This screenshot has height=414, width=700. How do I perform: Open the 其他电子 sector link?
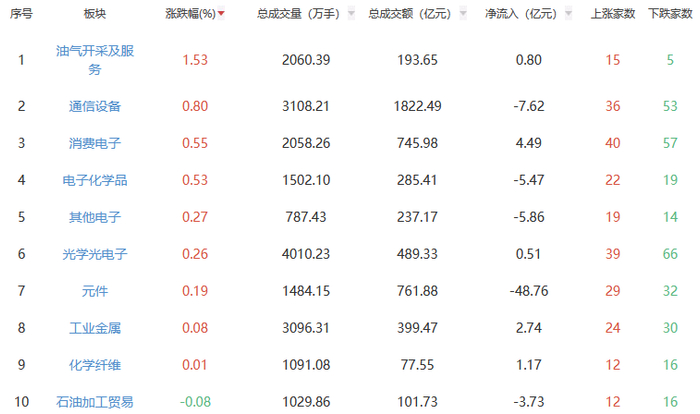coord(95,217)
